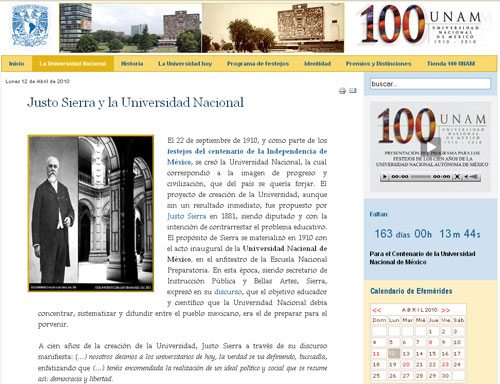
Task: Select La Universidad Nacional menu tab
Action: click(x=73, y=63)
